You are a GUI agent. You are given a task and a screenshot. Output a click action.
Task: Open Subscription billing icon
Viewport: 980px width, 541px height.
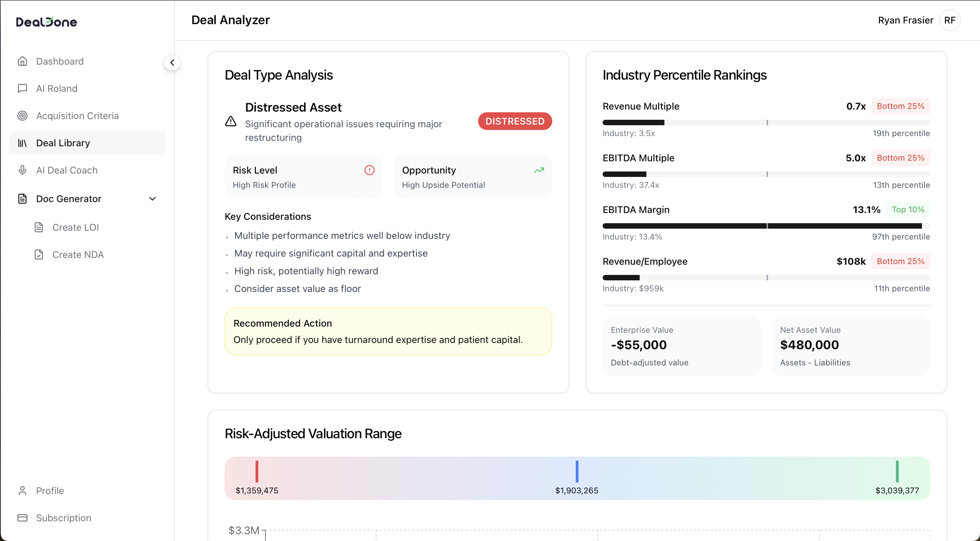coord(22,518)
